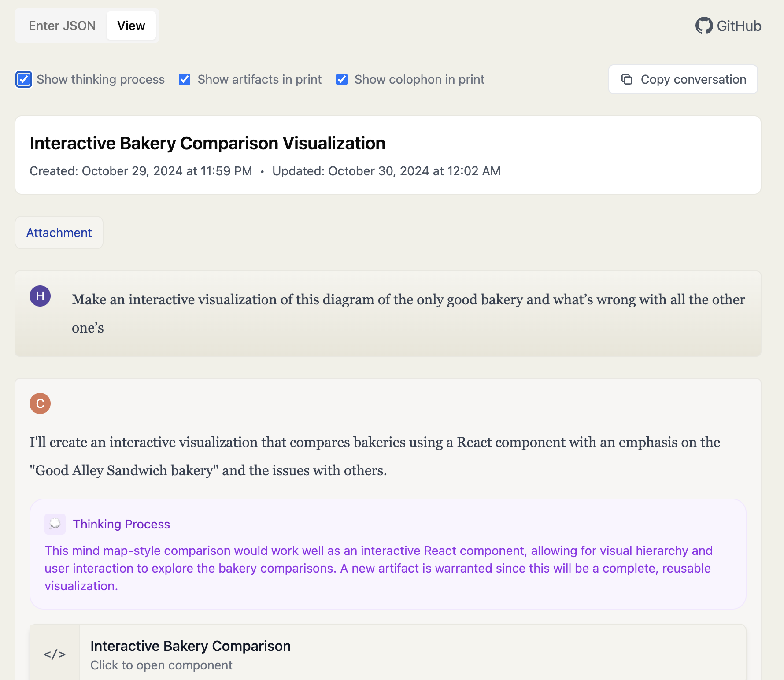This screenshot has height=680, width=784.
Task: Click the user message about the only good bakery
Action: (408, 314)
